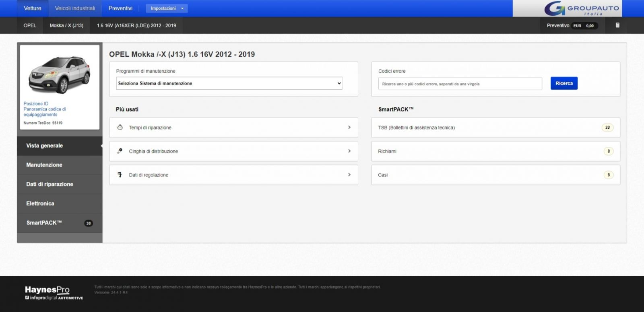Click the 8 badge on the Richiami row
The width and height of the screenshot is (644, 312).
pyautogui.click(x=609, y=151)
